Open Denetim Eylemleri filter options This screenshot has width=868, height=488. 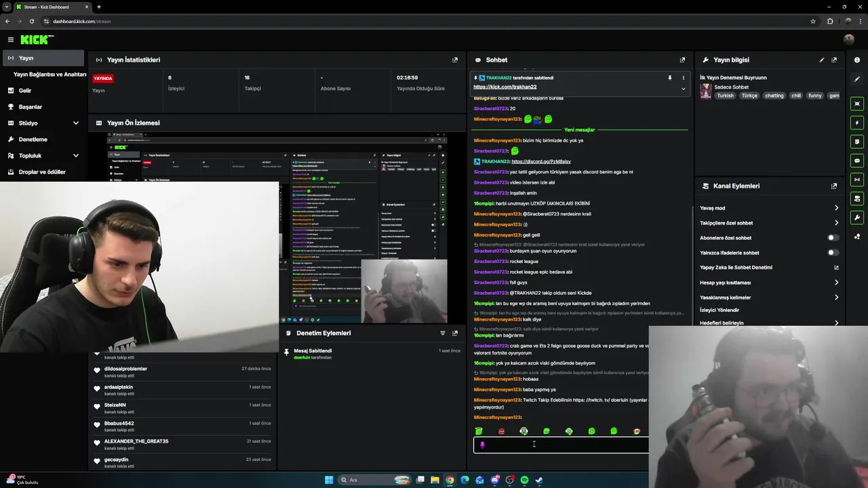[x=443, y=333]
